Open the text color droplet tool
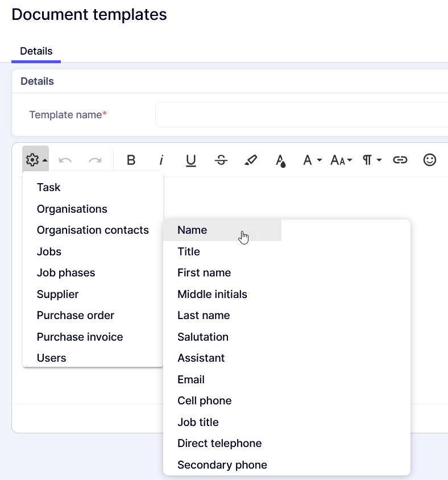This screenshot has width=448, height=480. pos(281,160)
